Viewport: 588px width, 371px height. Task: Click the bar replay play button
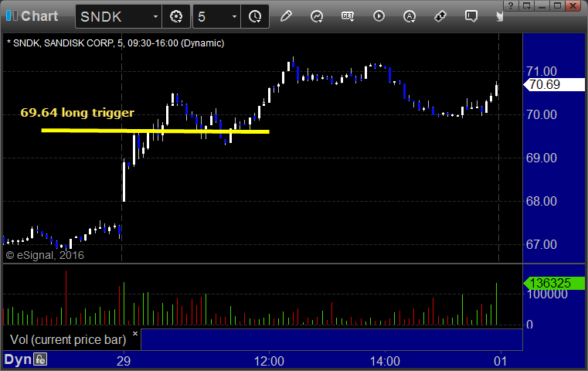click(x=379, y=16)
